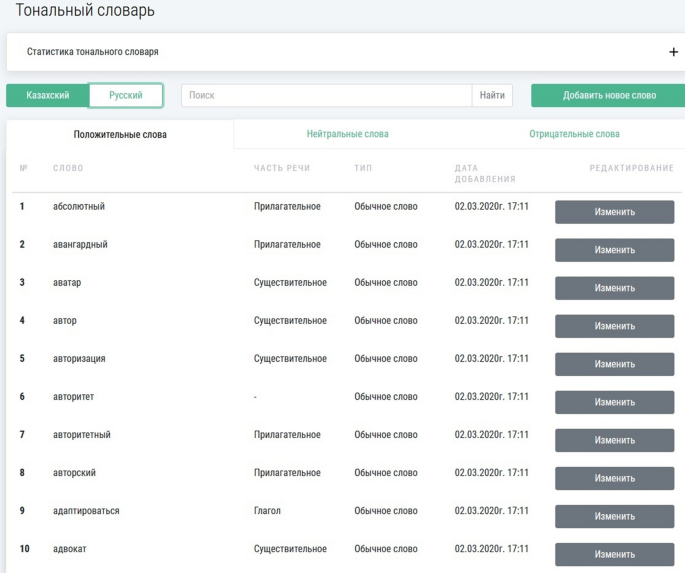685x573 pixels.
Task: Edit the word авангардный
Action: pos(614,250)
